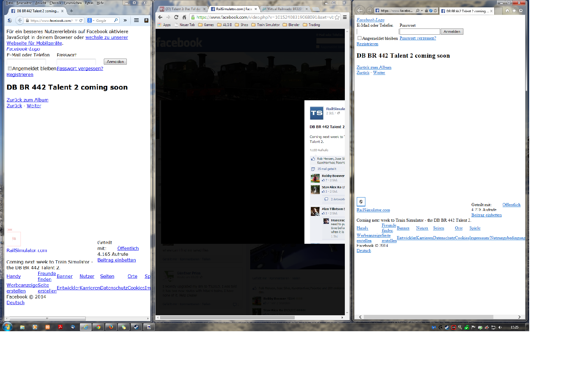This screenshot has height=368, width=588.
Task: Click the Chrome reload page icon
Action: pyautogui.click(x=176, y=17)
